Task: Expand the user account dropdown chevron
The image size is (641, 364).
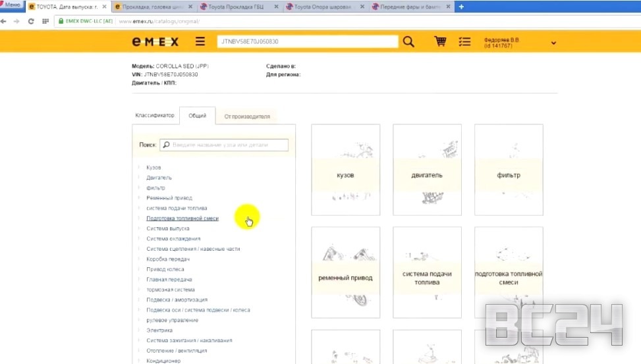Action: point(553,43)
